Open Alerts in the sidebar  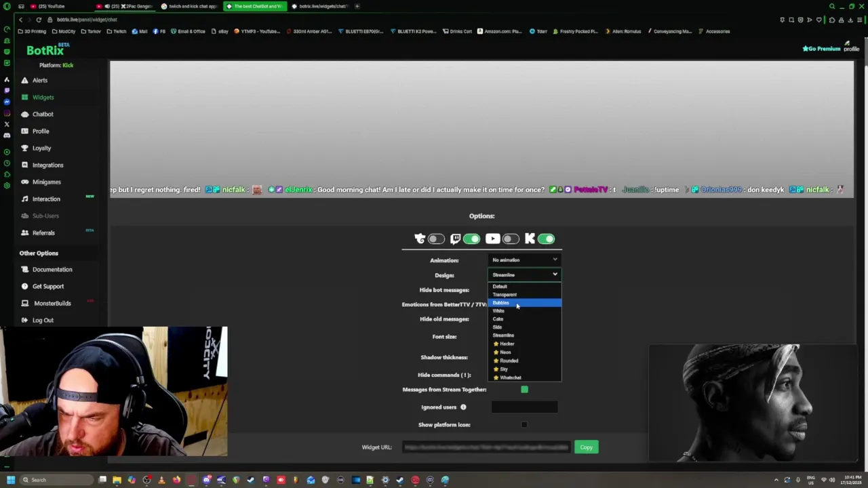[40, 80]
